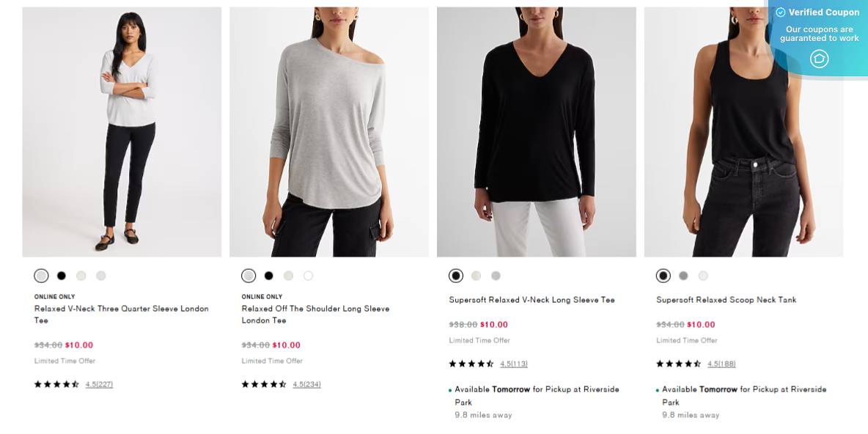Viewport: 868px width, 434px height.
Task: Open the coupon widget house icon
Action: [x=819, y=59]
